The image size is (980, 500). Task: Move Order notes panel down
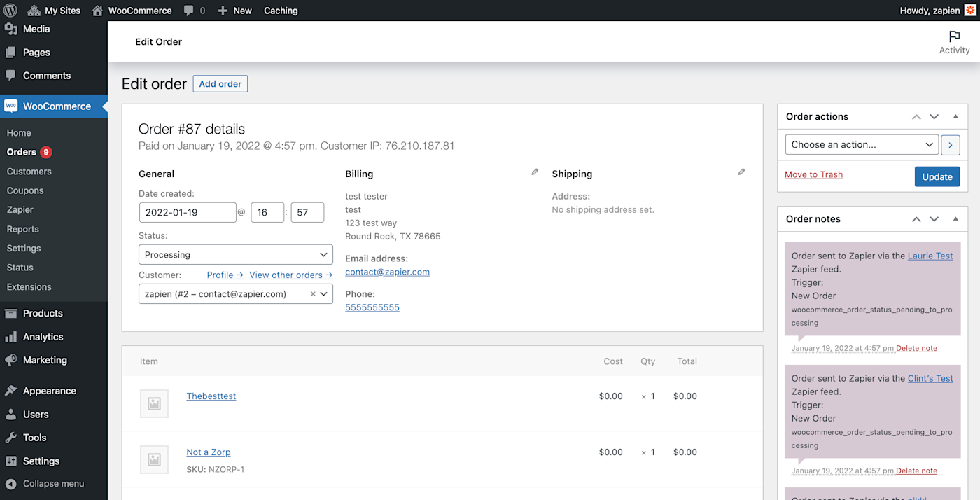934,219
